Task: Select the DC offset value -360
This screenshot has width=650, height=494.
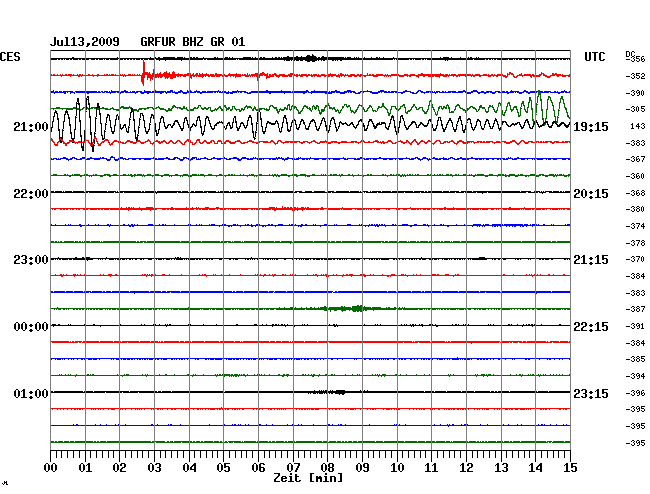Action: point(635,176)
